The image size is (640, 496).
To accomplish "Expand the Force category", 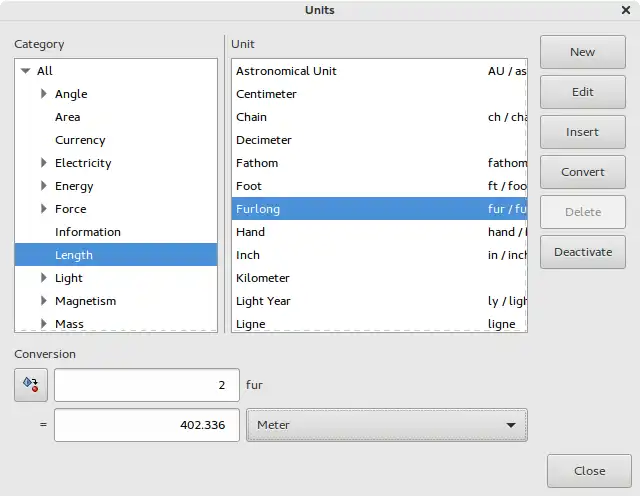I will (x=44, y=209).
